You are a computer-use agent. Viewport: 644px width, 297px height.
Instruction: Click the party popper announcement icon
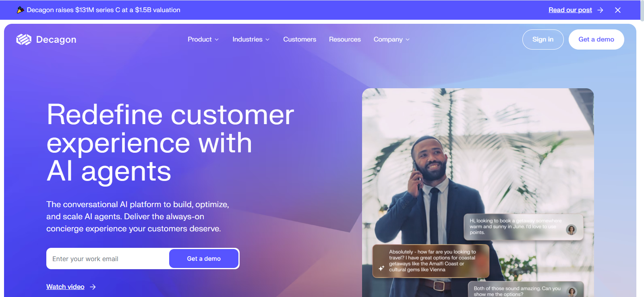pos(20,10)
